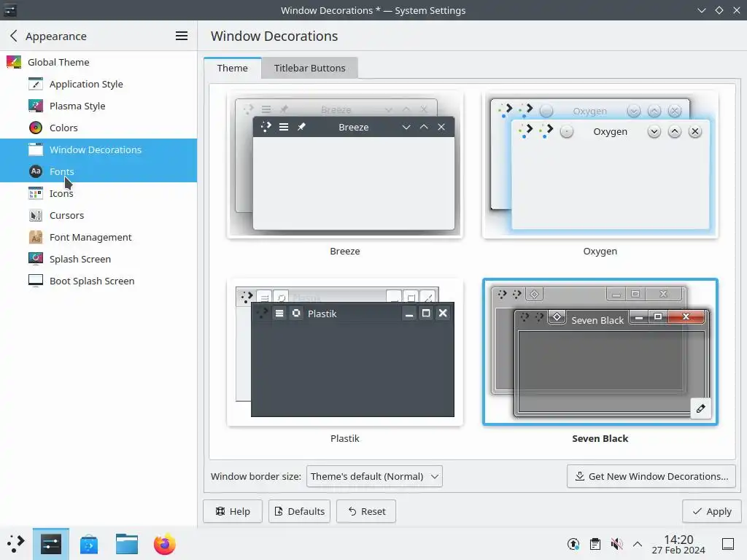Click the Breeze theme name label
This screenshot has height=560, width=747.
[345, 251]
